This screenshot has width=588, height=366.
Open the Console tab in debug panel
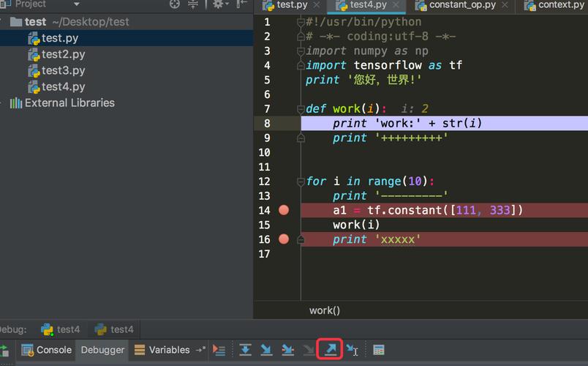pos(47,350)
